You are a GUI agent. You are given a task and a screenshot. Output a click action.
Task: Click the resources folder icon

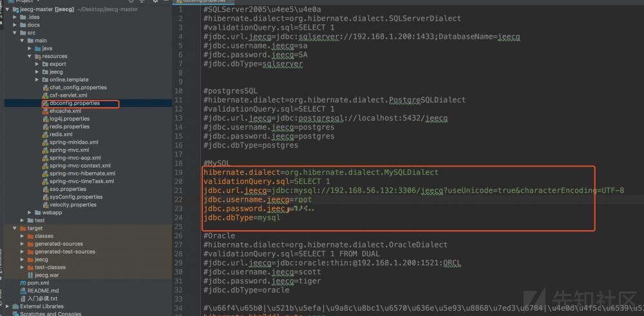[38, 56]
